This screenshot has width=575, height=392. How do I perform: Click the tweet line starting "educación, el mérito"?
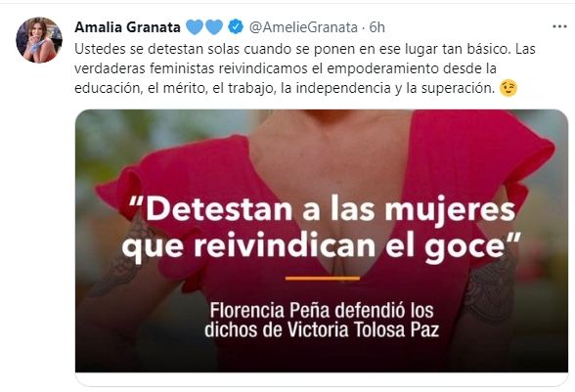click(x=285, y=88)
